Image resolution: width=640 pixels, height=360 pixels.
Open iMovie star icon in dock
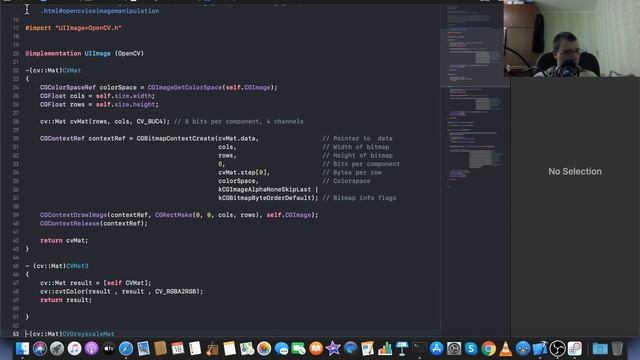333,349
